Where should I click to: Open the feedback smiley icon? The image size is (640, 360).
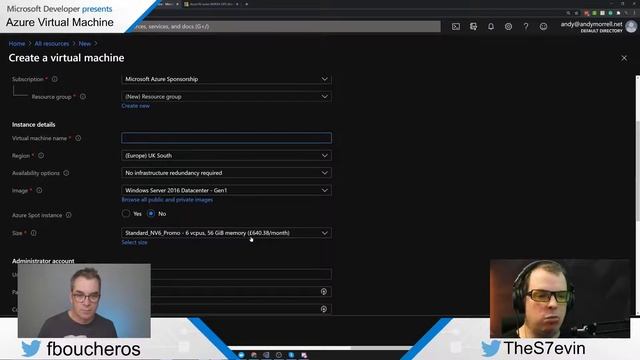[543, 27]
